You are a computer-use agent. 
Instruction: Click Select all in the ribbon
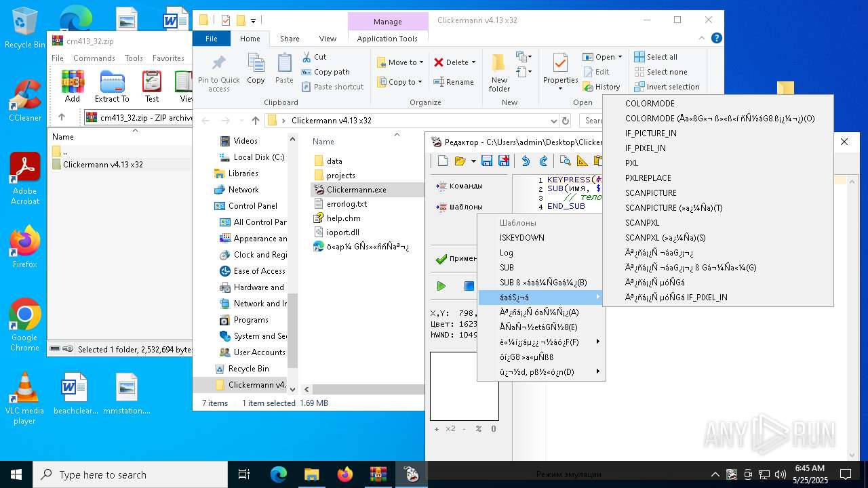click(655, 57)
